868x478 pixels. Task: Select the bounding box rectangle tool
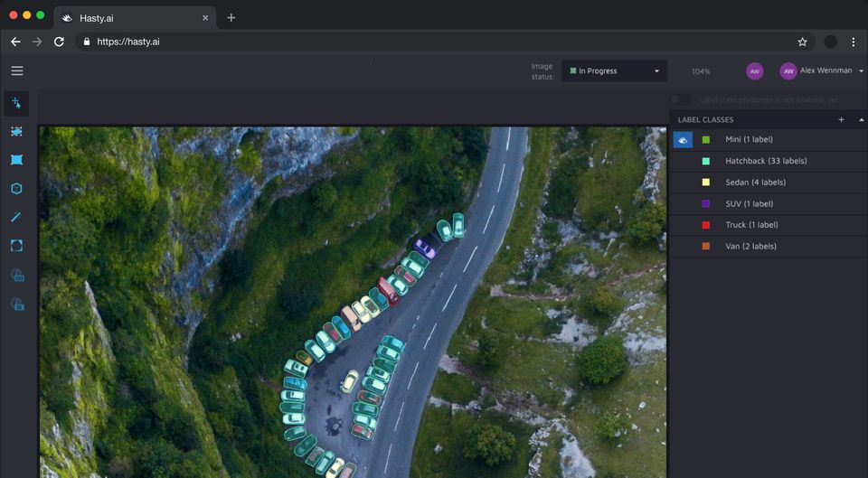pos(16,160)
